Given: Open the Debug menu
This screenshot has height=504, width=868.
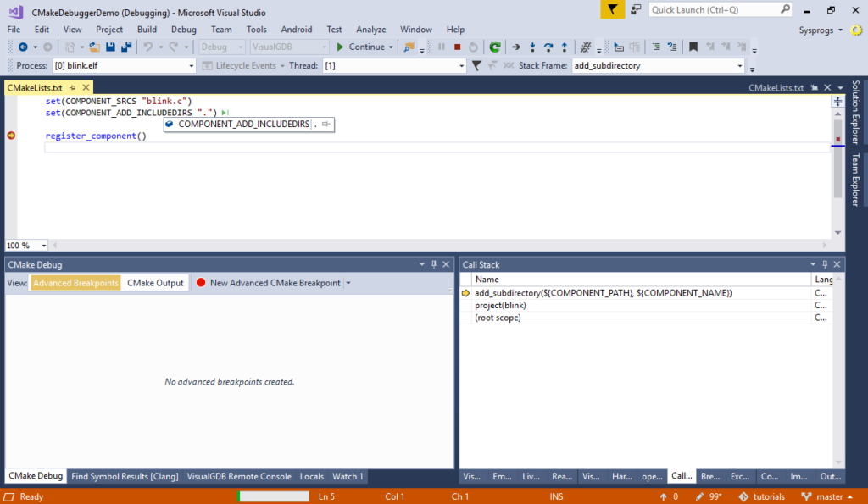Looking at the screenshot, I should pos(183,30).
